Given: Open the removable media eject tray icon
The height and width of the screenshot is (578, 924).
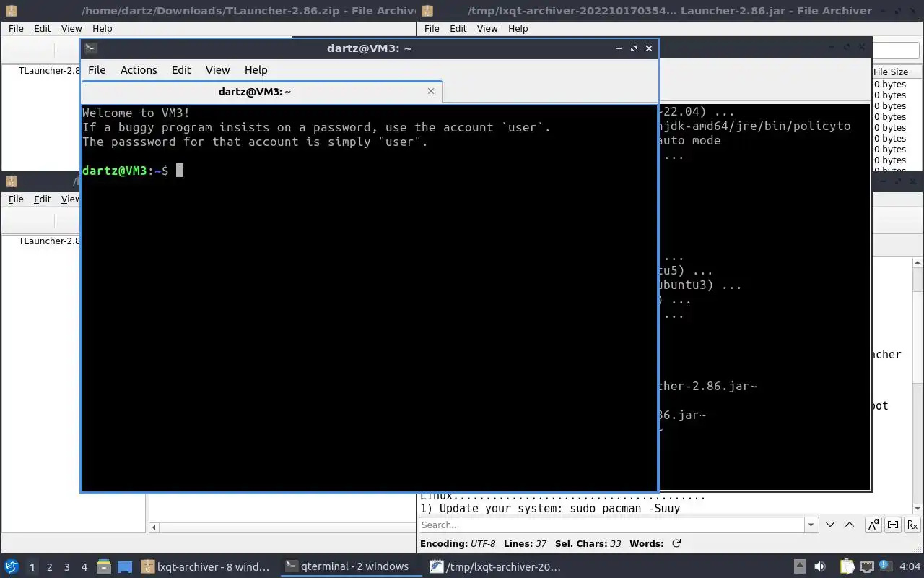Looking at the screenshot, I should (x=800, y=566).
